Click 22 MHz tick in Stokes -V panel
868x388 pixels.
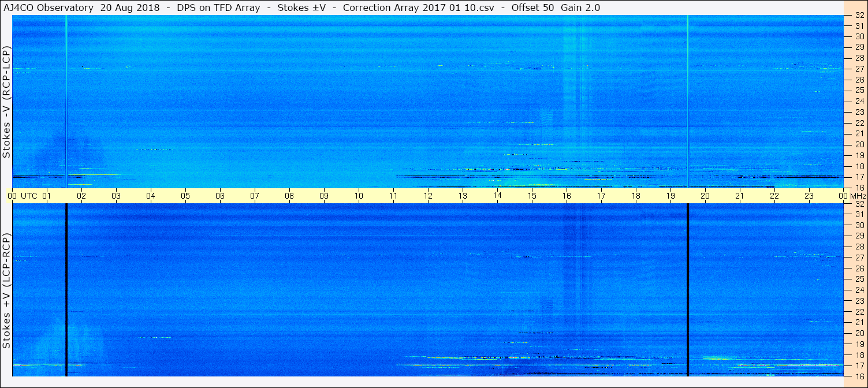(859, 123)
